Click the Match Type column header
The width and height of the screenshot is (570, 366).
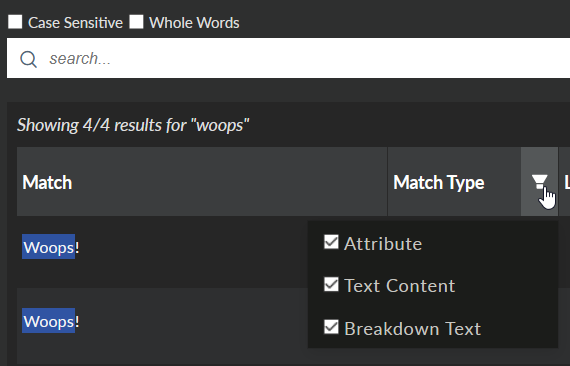[438, 182]
